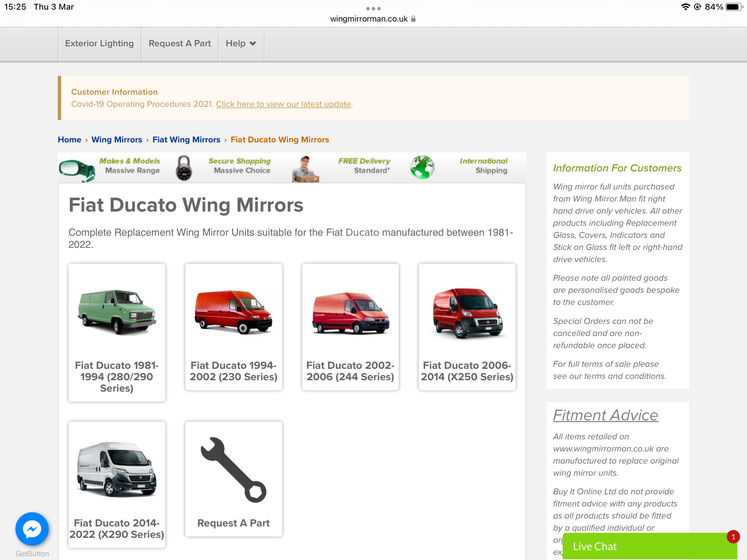Viewport: 747px width, 560px height.
Task: Click Fiat Ducato Wing Mirrors breadcrumb
Action: tap(280, 140)
